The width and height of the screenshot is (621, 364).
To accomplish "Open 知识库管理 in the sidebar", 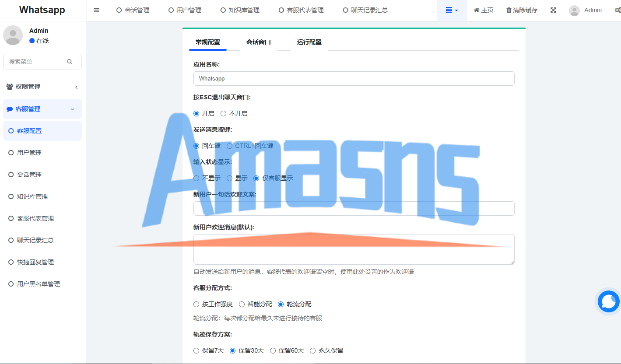I will point(42,196).
